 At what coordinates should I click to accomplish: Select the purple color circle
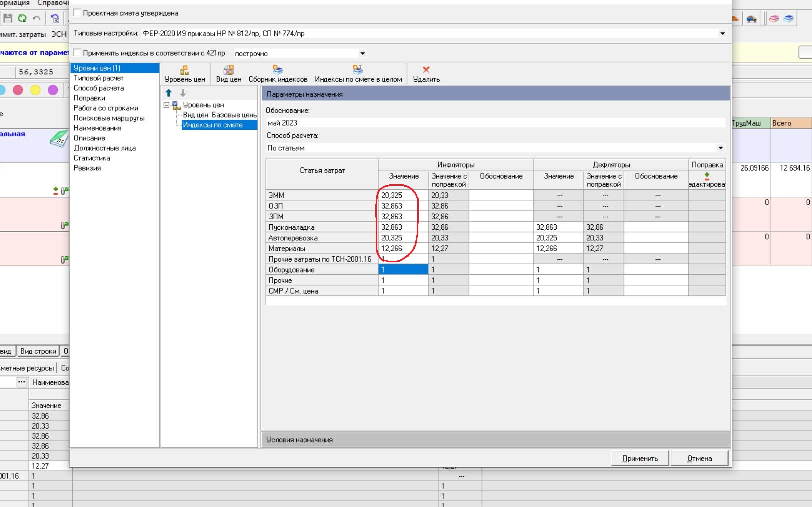coord(53,90)
